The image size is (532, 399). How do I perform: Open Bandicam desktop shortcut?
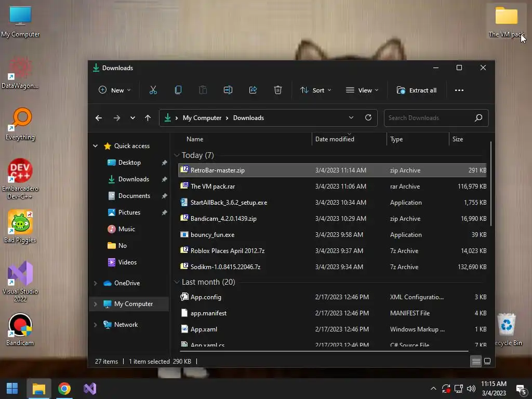[20, 330]
